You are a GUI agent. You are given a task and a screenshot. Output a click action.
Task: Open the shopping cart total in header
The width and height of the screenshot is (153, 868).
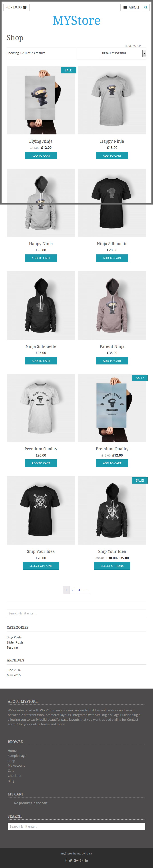tap(16, 7)
